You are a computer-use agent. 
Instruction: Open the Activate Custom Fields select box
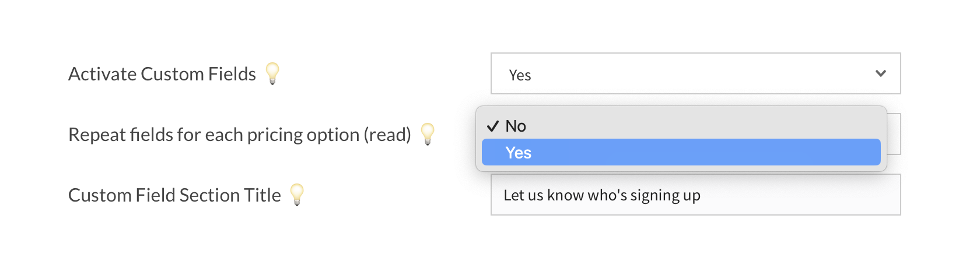[x=695, y=73]
